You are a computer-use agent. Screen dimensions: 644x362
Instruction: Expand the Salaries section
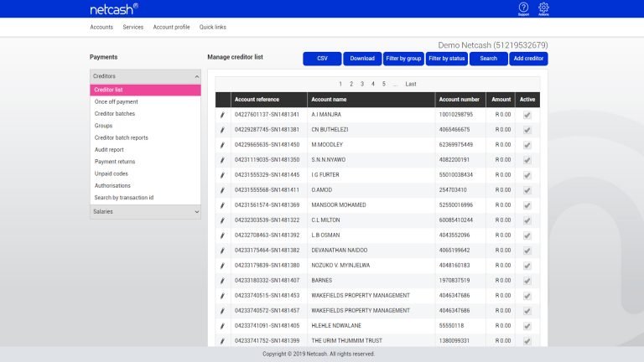pyautogui.click(x=145, y=212)
